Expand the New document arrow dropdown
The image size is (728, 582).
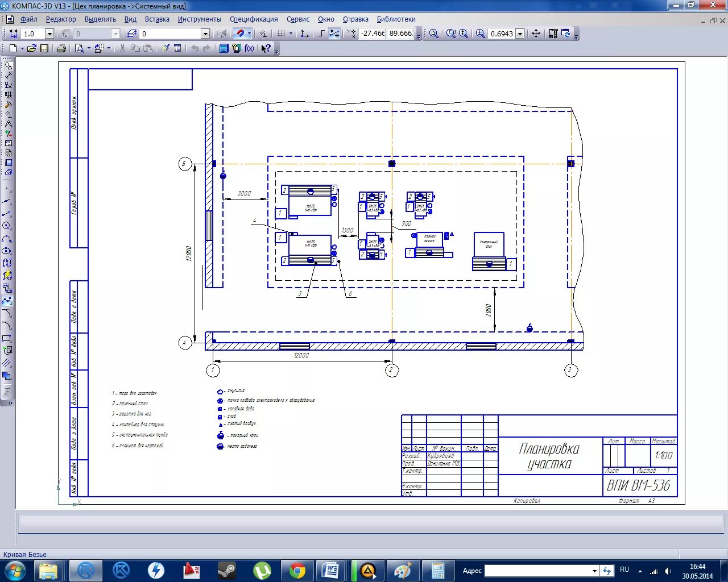22,49
